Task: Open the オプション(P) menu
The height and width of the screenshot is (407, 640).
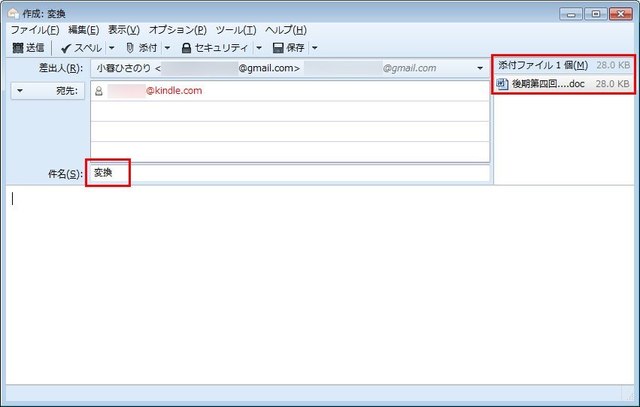Action: tap(178, 30)
